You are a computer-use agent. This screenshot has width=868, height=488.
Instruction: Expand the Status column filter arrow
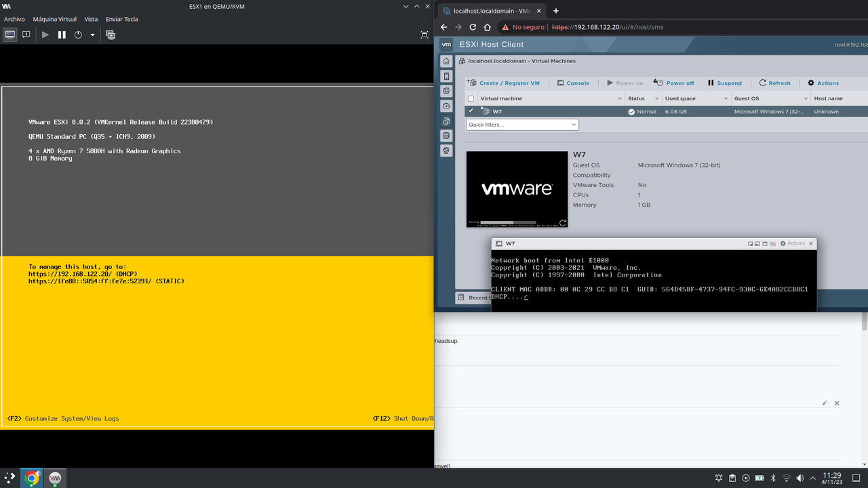[x=655, y=98]
